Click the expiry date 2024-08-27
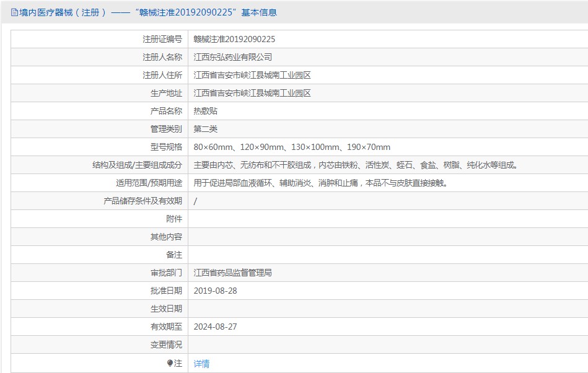Image resolution: width=588 pixels, height=373 pixels. coord(215,327)
